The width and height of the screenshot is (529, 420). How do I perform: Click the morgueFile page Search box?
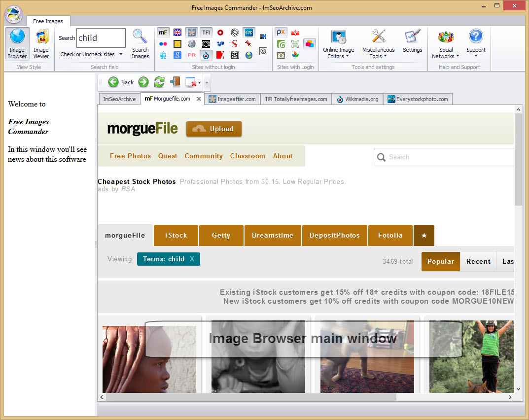click(444, 157)
